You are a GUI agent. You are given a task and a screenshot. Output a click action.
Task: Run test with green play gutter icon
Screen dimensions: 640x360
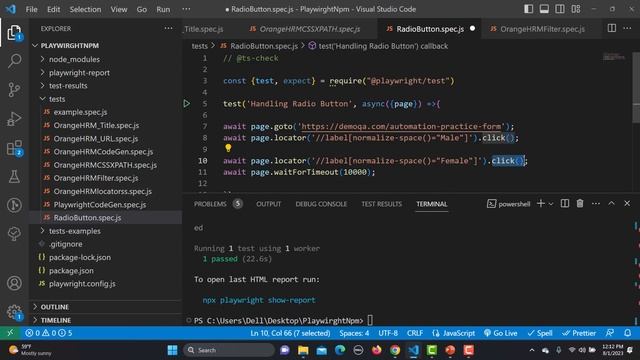(x=187, y=104)
